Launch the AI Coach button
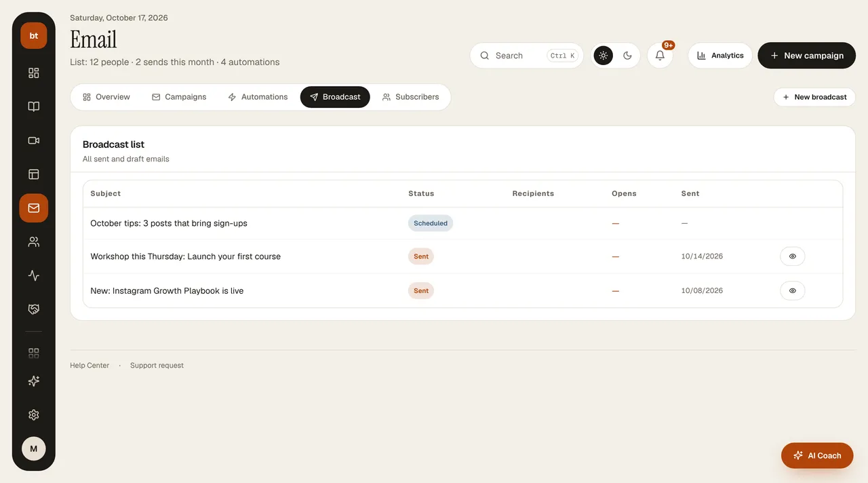The image size is (868, 483). (x=817, y=456)
